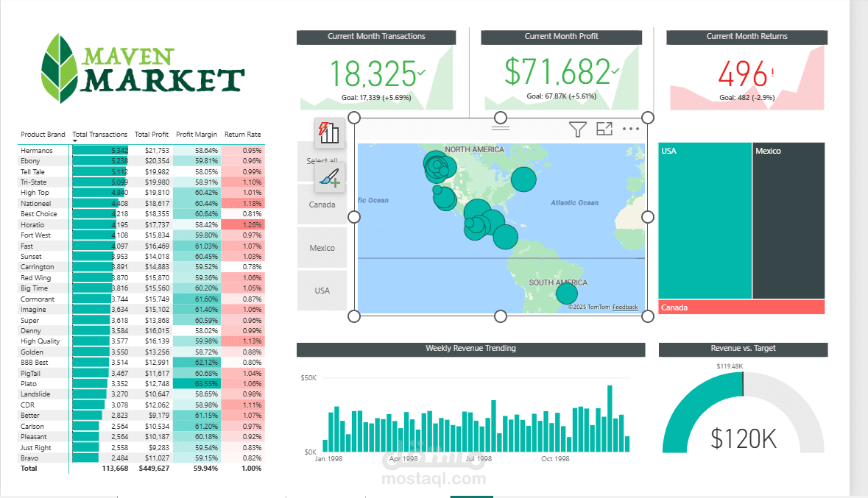The image size is (868, 498).
Task: Click the $71,682 profit KPI value
Action: 557,72
